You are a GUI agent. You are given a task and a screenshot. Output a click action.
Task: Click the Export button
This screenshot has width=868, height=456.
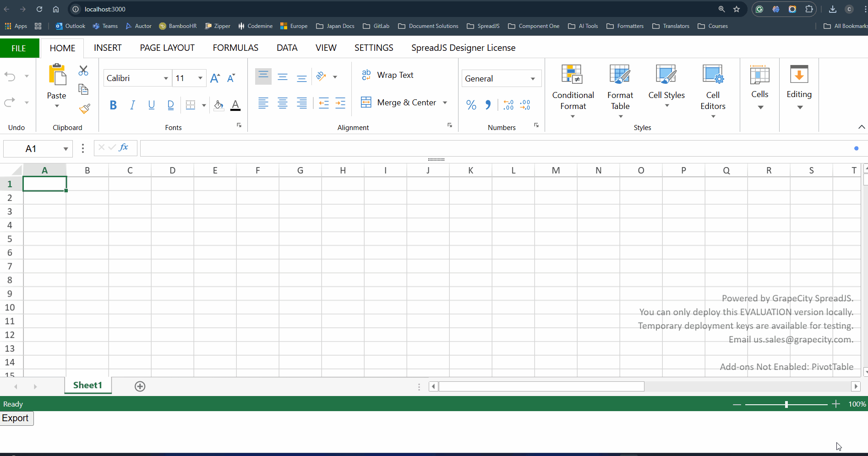click(x=16, y=418)
